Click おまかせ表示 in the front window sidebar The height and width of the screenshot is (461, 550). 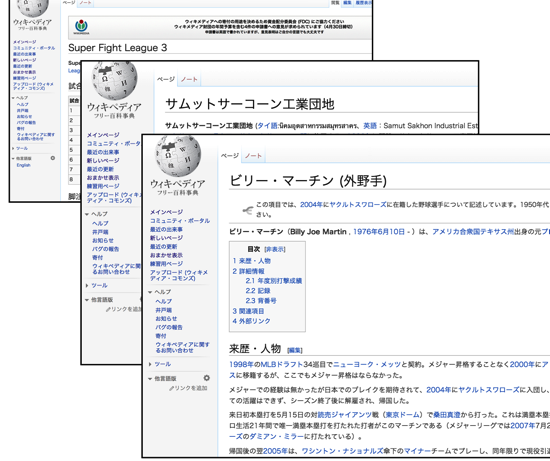pyautogui.click(x=166, y=255)
